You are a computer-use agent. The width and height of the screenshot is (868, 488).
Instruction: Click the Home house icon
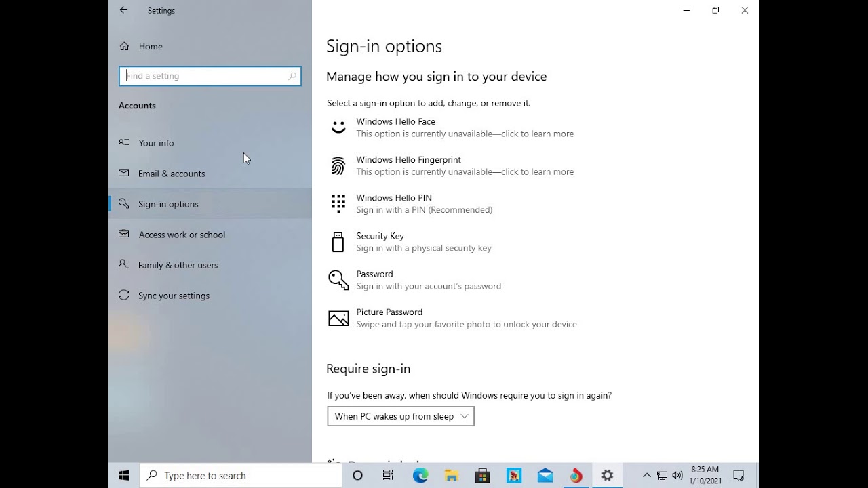[124, 46]
